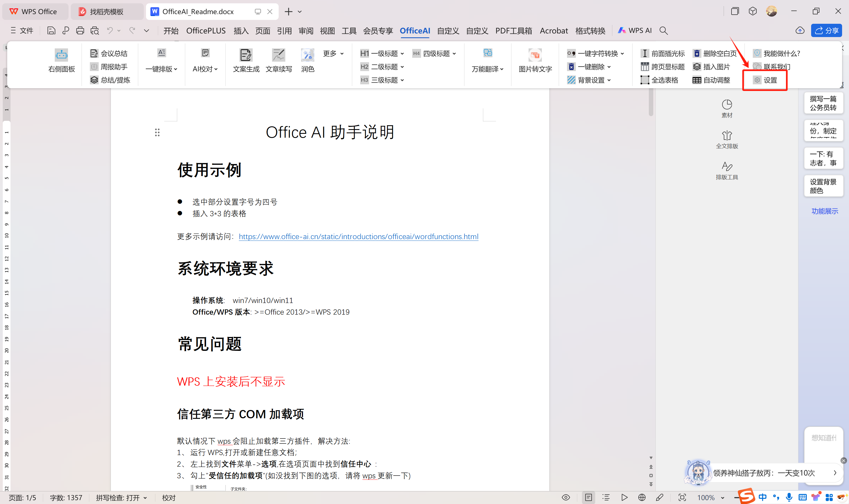This screenshot has height=504, width=849.
Task: Switch to the 开始 ribbon tab
Action: pyautogui.click(x=171, y=31)
